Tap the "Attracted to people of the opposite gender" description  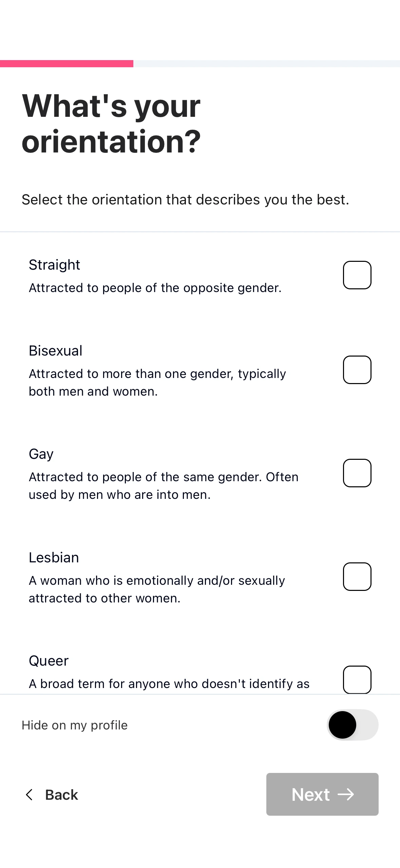pos(155,288)
